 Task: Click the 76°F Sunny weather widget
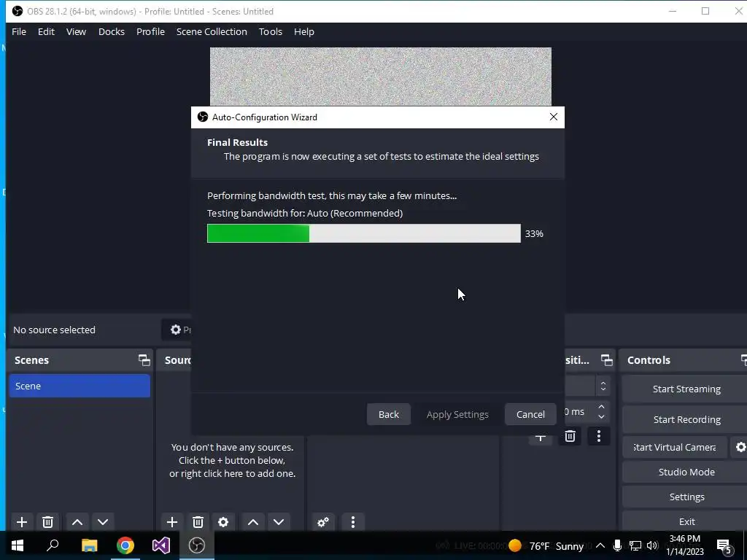click(546, 545)
